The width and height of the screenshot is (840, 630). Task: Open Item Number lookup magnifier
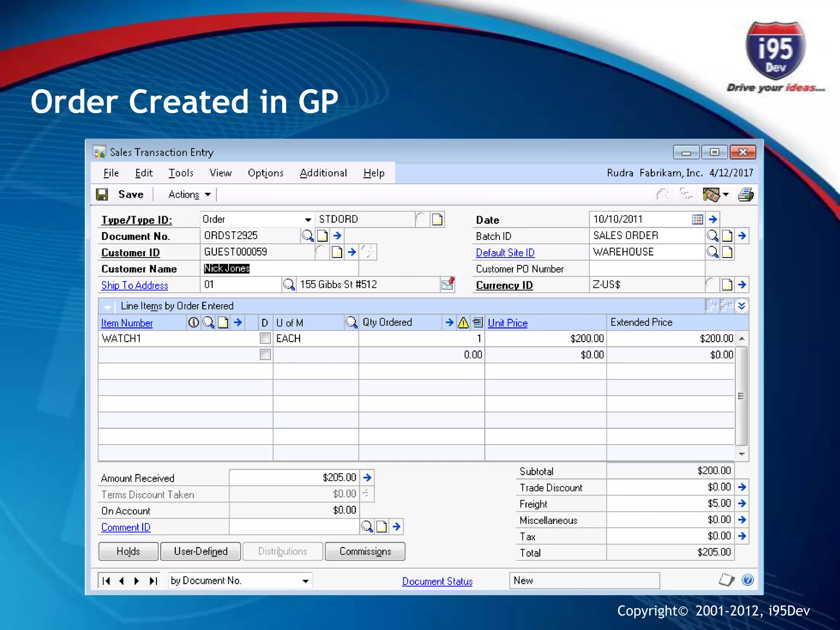coord(208,322)
